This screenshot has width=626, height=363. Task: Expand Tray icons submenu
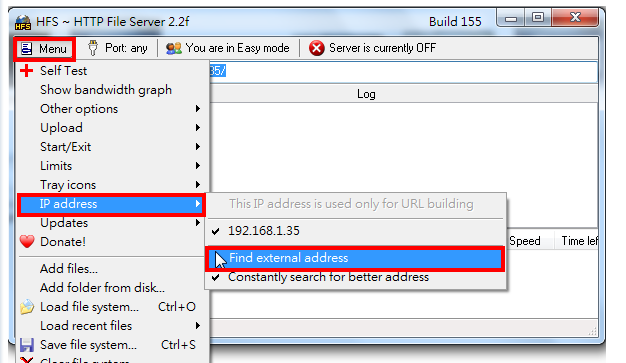(112, 185)
